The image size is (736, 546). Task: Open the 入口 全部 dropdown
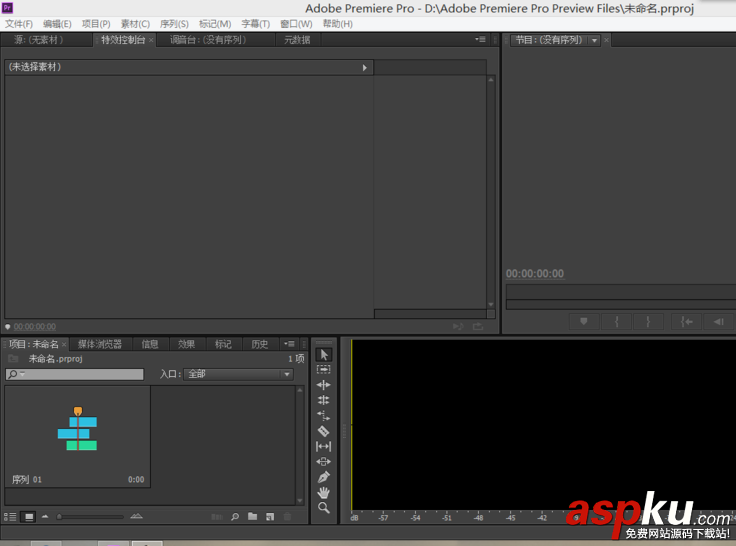pos(238,374)
